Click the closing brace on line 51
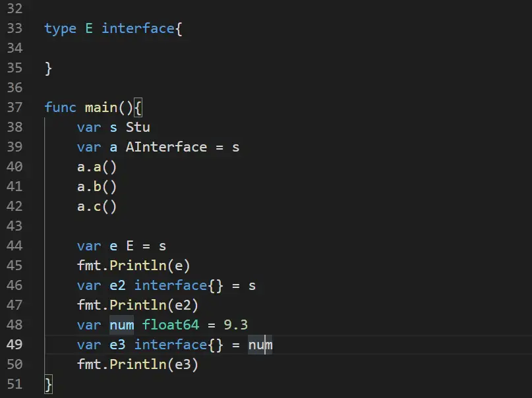Image resolution: width=532 pixels, height=398 pixels. (46, 384)
